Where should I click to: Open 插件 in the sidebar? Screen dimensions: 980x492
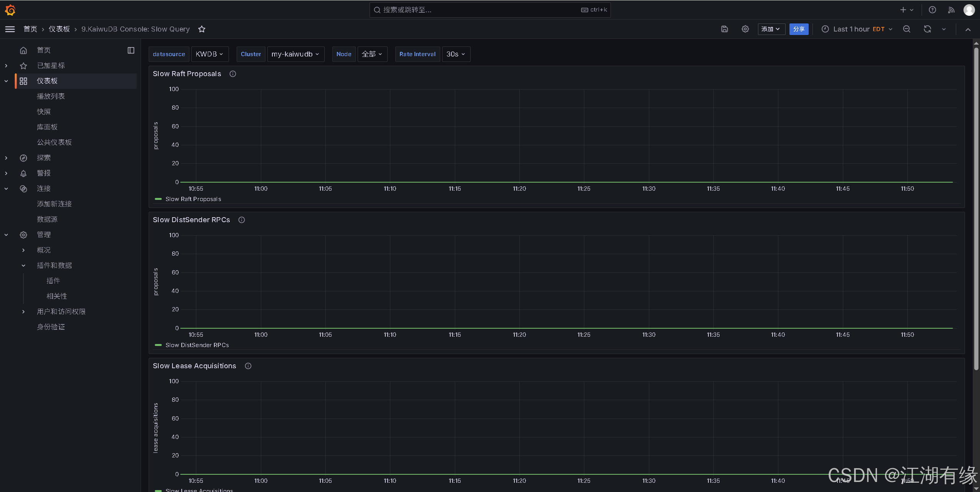[53, 281]
